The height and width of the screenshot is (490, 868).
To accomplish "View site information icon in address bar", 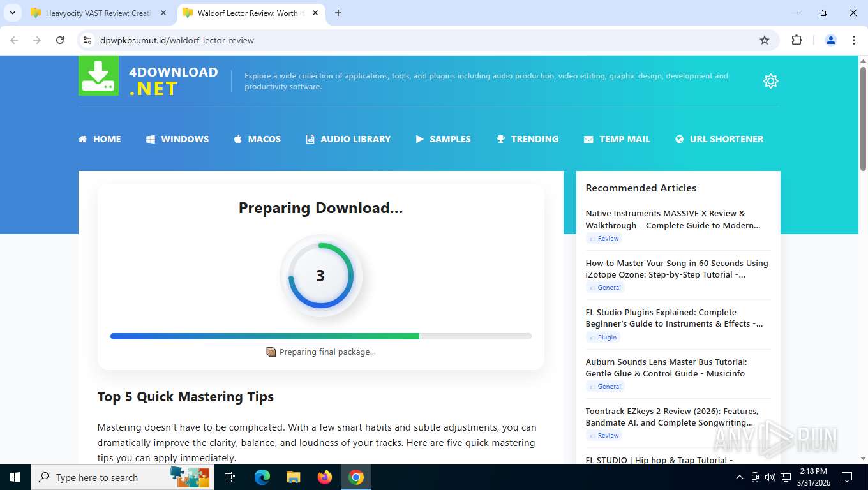I will click(x=88, y=40).
